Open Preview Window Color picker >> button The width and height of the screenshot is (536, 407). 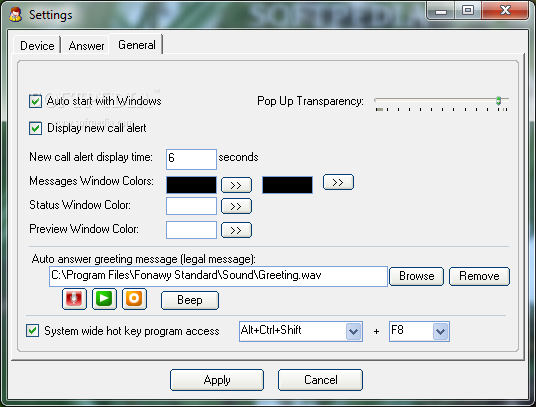click(236, 230)
